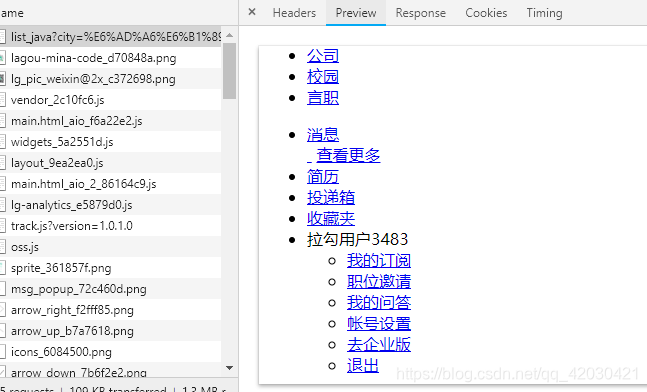This screenshot has width=647, height=392.
Task: Open the 帐号设置 link
Action: (x=379, y=324)
